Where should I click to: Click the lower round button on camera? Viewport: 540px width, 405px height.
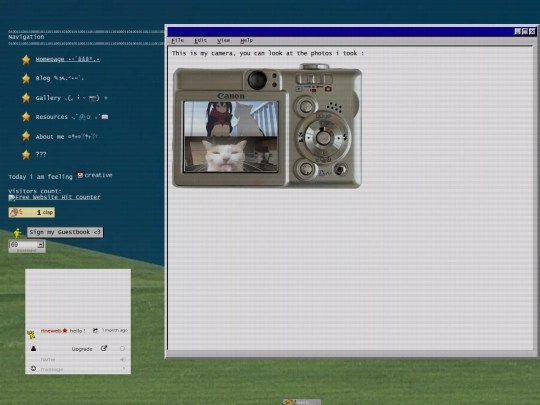click(x=305, y=169)
